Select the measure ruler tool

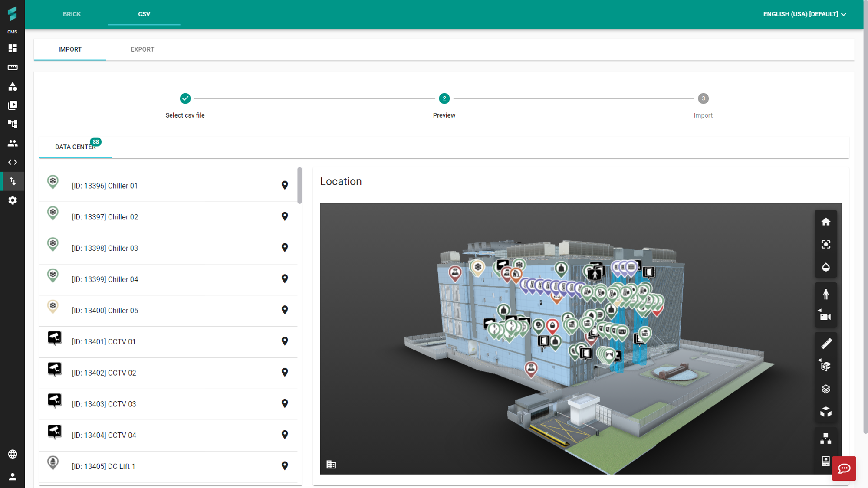click(x=825, y=344)
